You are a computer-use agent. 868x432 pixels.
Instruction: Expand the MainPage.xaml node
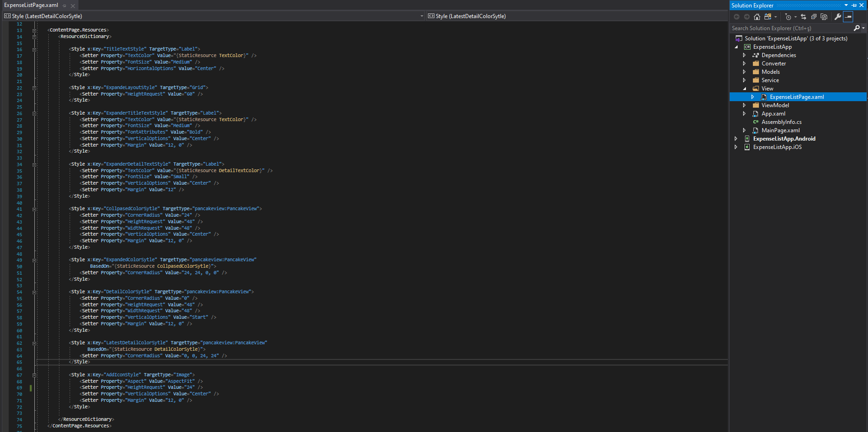tap(745, 130)
